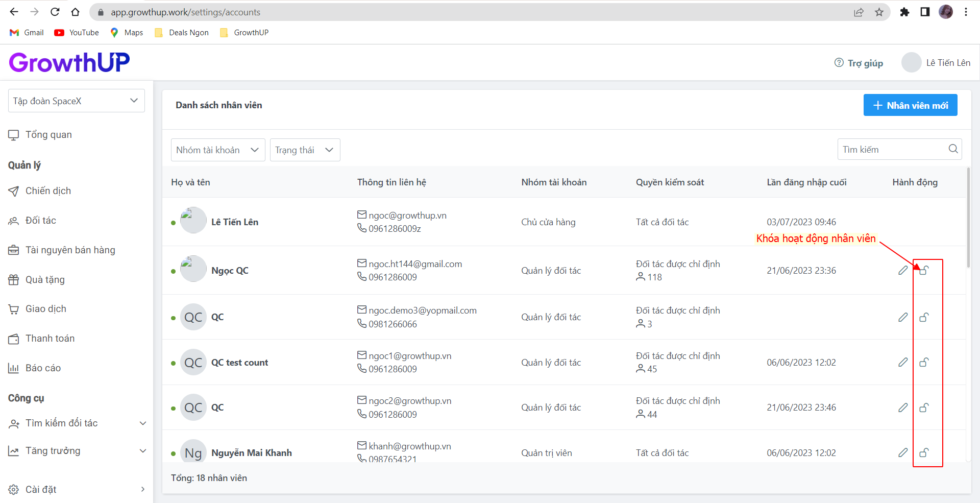Click the Trợ giúp help icon
This screenshot has height=503, width=980.
(x=839, y=63)
